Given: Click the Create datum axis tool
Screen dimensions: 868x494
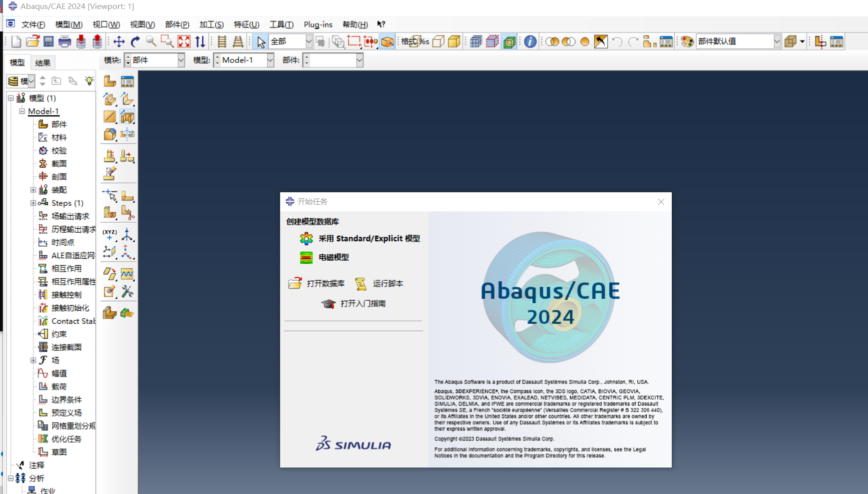Looking at the screenshot, I should click(127, 235).
